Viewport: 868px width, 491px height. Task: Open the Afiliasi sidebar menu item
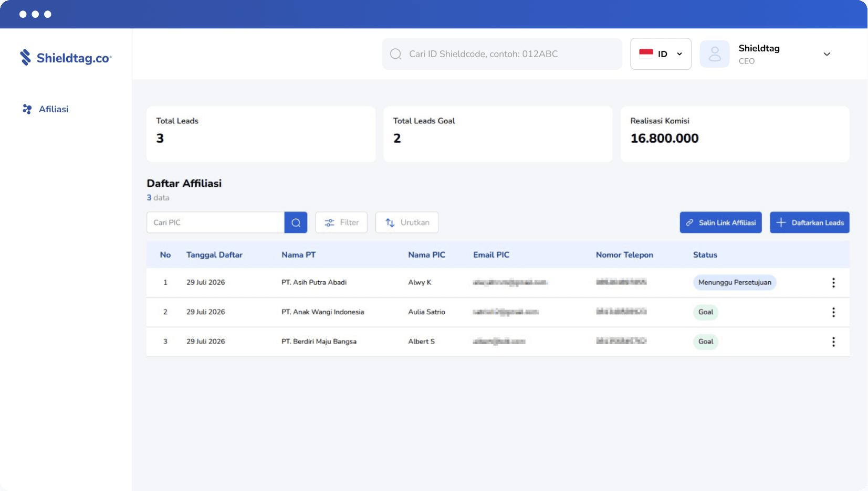coord(46,109)
